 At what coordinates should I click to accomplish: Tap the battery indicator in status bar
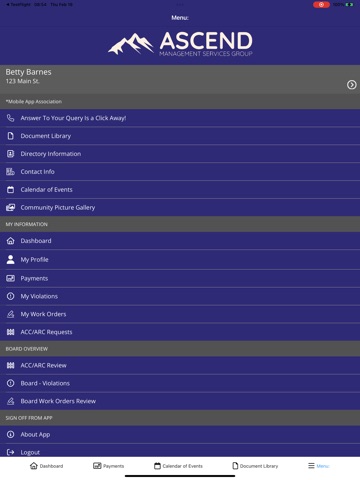(x=349, y=5)
